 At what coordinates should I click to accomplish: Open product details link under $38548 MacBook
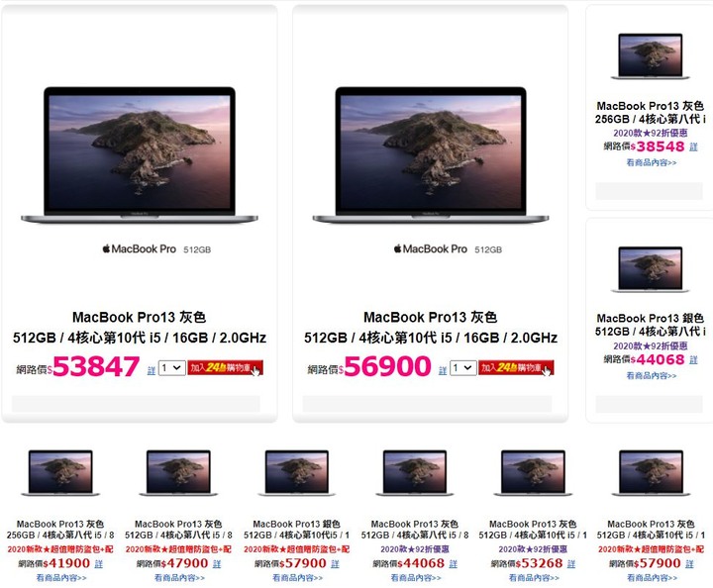(x=652, y=162)
